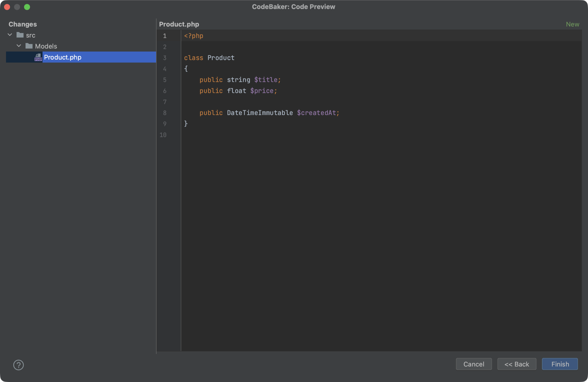Collapse the Models folder chevron
Screen dimensions: 588x382
(x=19, y=46)
